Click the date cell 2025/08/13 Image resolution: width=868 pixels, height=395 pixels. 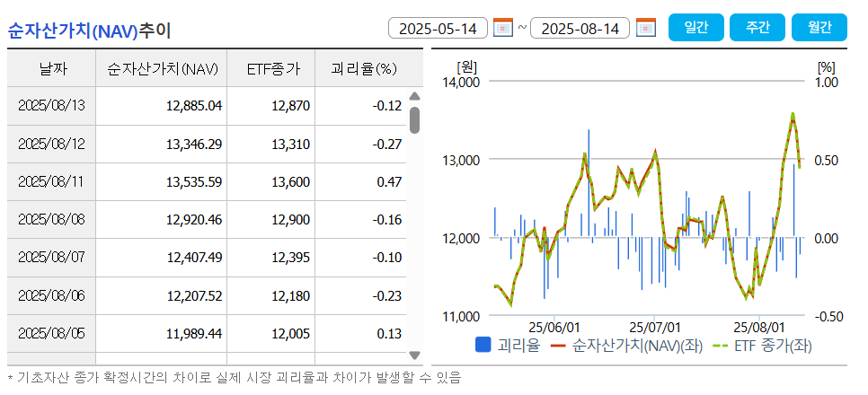(51, 106)
